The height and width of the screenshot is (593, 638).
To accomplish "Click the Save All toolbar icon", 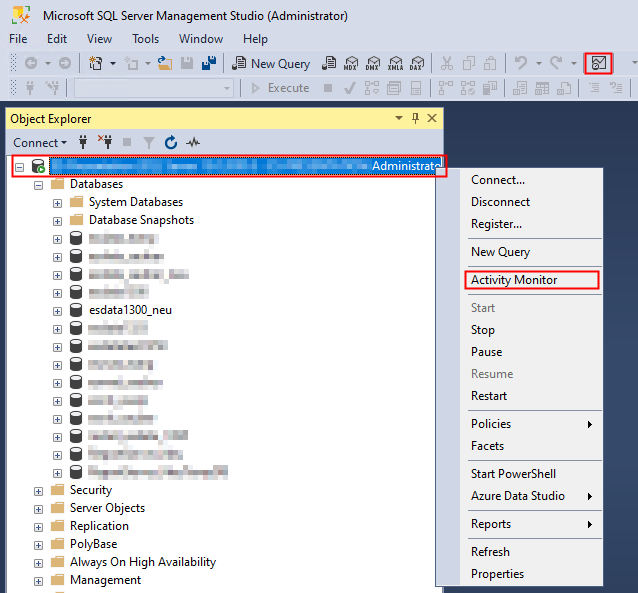I will (209, 63).
